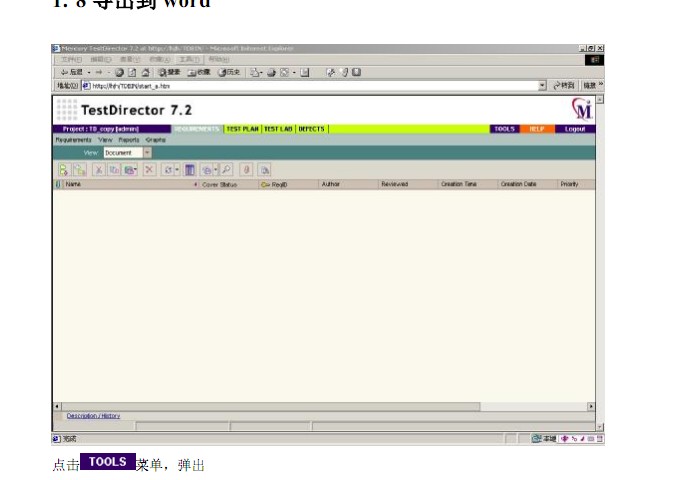
Task: Click the filter icon in the requirements toolbar
Action: [206, 169]
